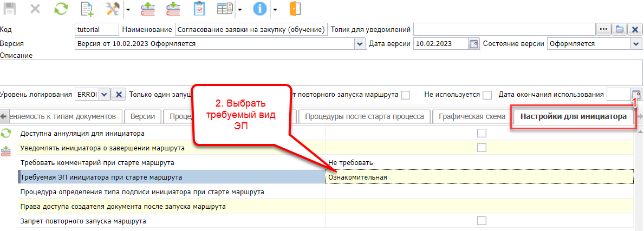Click the ellipsis button beside Топик для уведомлений
644x231 pixels.
click(604, 29)
